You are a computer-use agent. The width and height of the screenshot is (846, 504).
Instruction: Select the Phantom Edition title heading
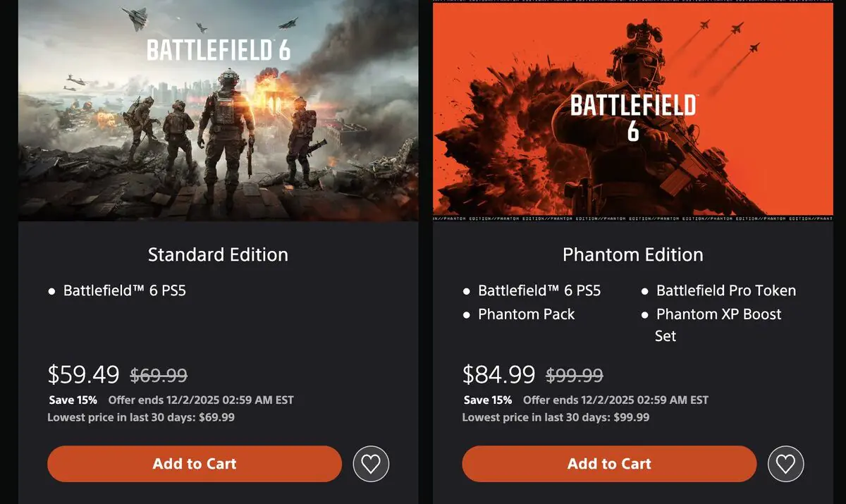click(x=632, y=254)
